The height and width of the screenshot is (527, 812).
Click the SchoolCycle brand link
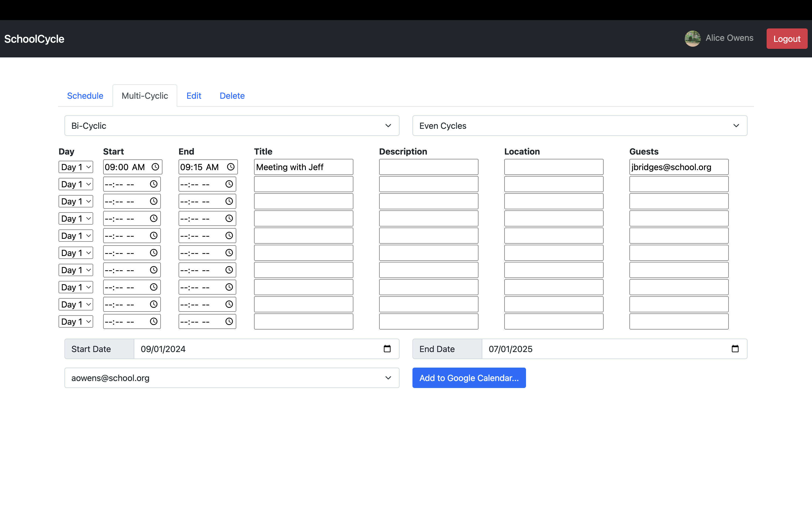point(34,39)
